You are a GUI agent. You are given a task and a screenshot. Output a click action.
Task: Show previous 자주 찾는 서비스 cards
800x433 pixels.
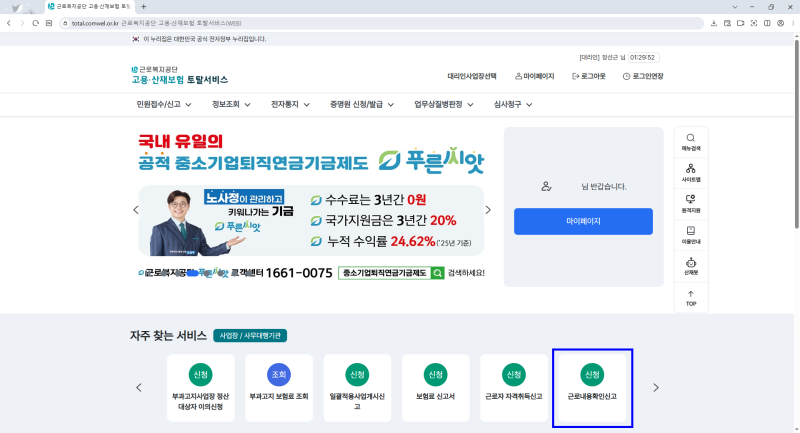pos(139,388)
